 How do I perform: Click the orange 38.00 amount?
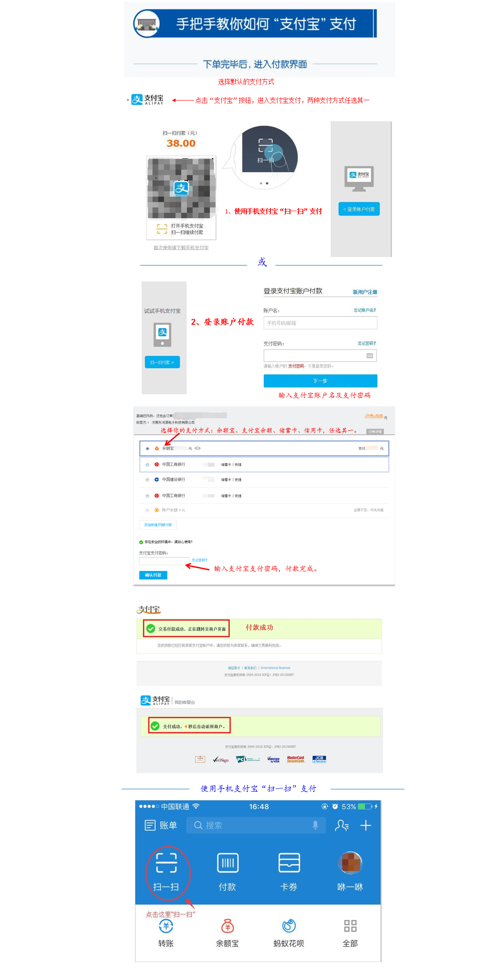pyautogui.click(x=181, y=143)
